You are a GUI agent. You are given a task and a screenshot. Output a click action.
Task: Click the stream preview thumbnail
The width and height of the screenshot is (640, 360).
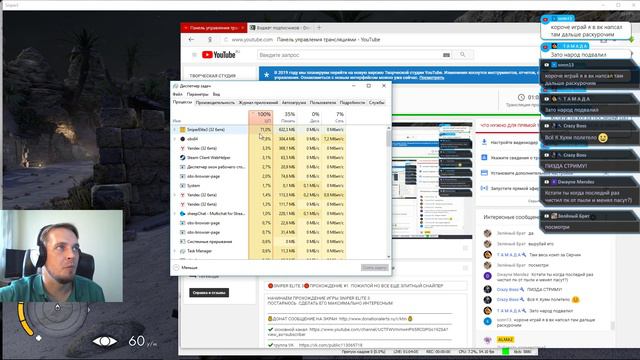pos(431,181)
